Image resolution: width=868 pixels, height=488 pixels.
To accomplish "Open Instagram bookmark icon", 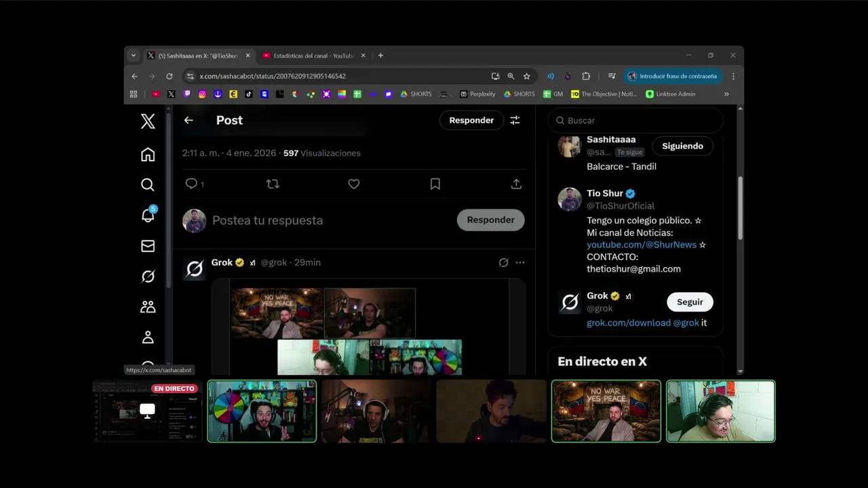I will (x=202, y=94).
